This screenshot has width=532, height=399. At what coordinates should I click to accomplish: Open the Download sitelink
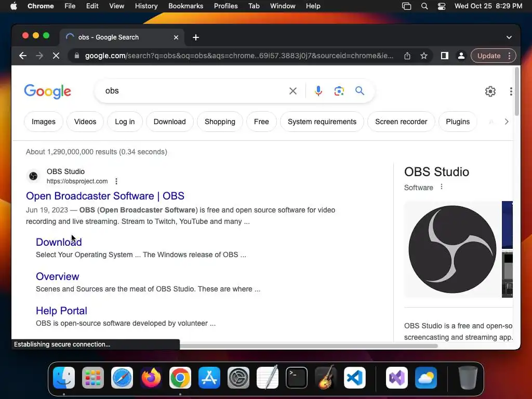point(59,242)
